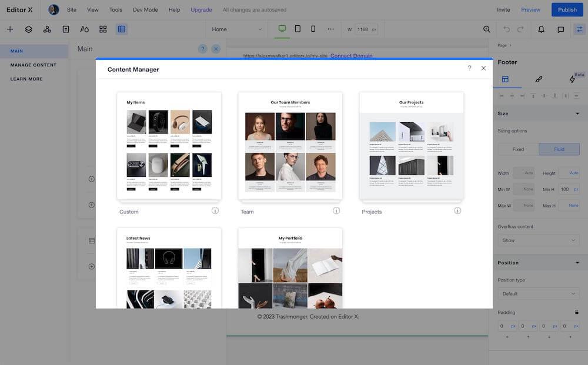Collapse the Size section
Image resolution: width=588 pixels, height=365 pixels.
[577, 113]
